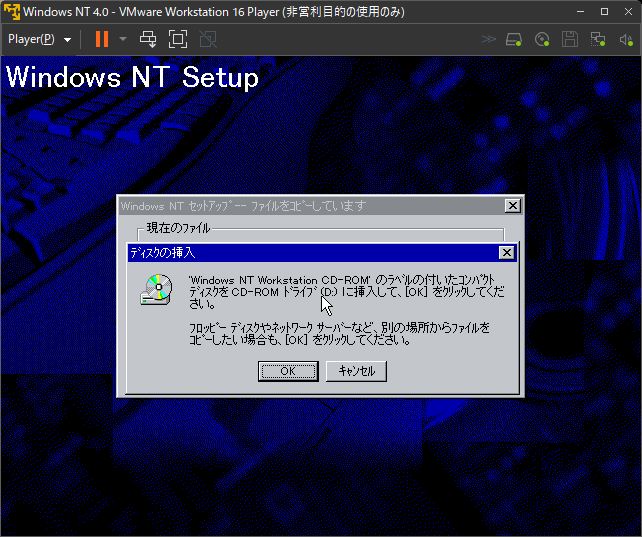Open the Player(P) menu
The height and width of the screenshot is (537, 642).
coord(39,39)
